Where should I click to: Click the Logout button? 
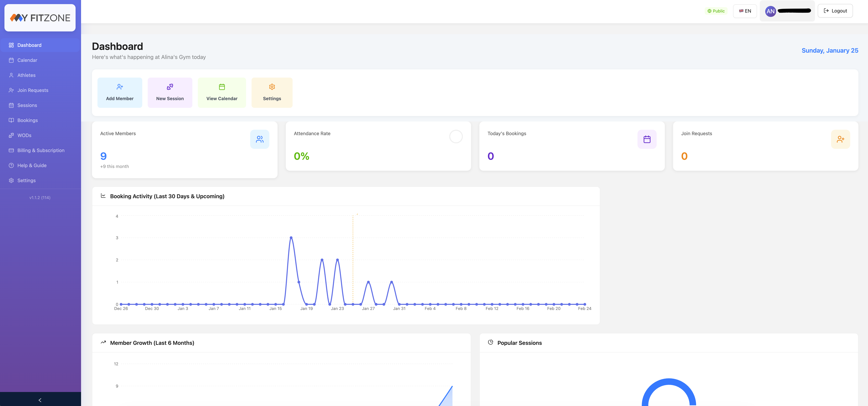(835, 11)
